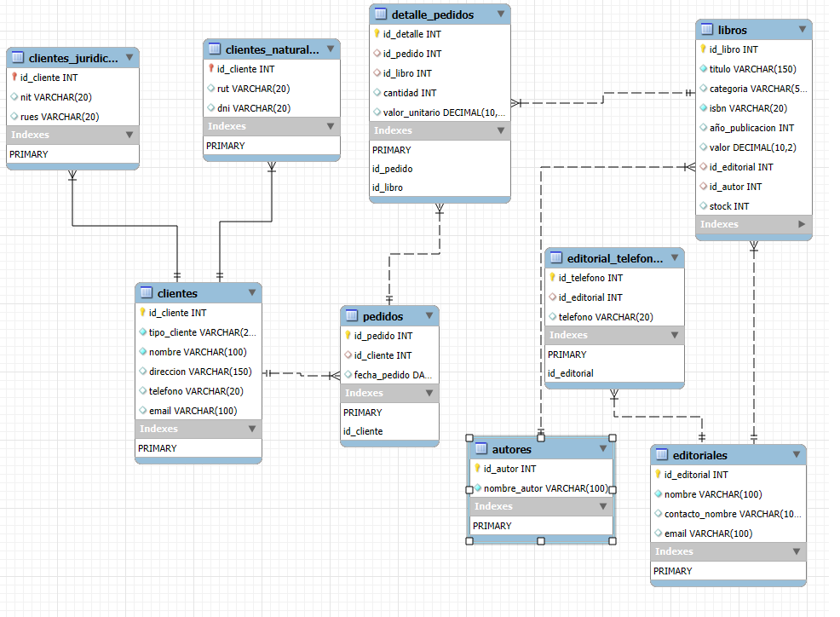Collapse the clientes table header arrow
Screen dimensions: 840x617
coord(252,292)
